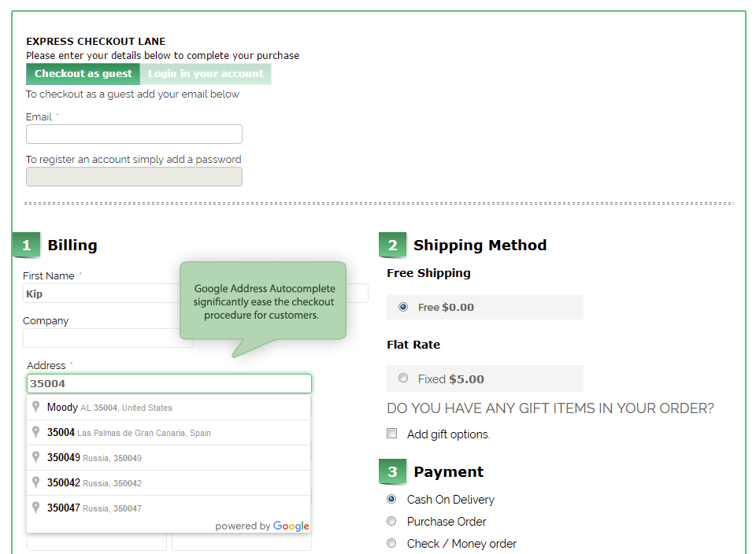
Task: Switch to Checkout as guest tab
Action: pyautogui.click(x=83, y=74)
